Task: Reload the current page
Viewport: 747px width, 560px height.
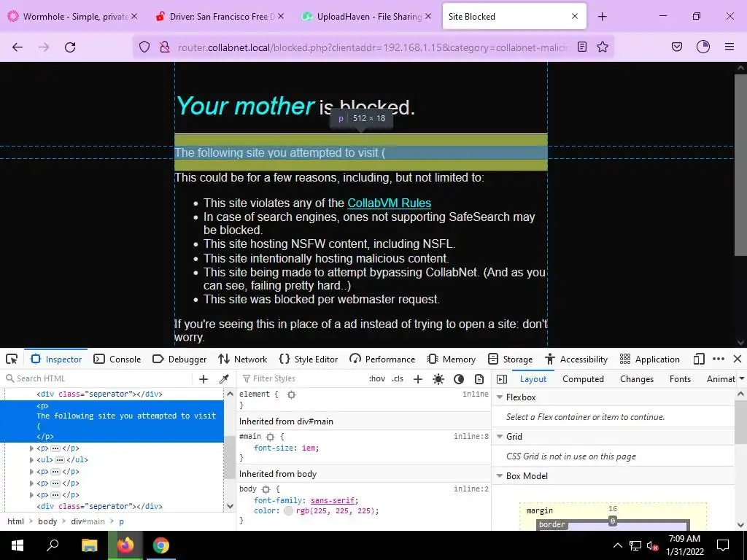Action: [x=70, y=47]
